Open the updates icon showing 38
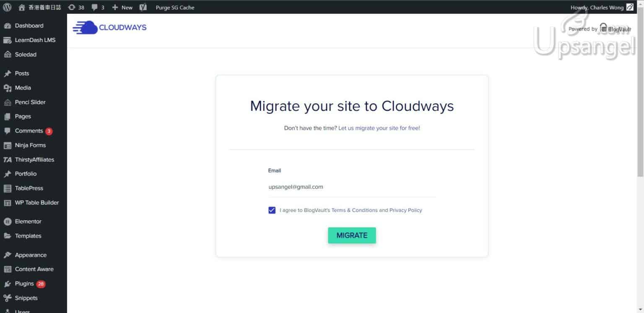Image resolution: width=644 pixels, height=313 pixels. [x=72, y=7]
